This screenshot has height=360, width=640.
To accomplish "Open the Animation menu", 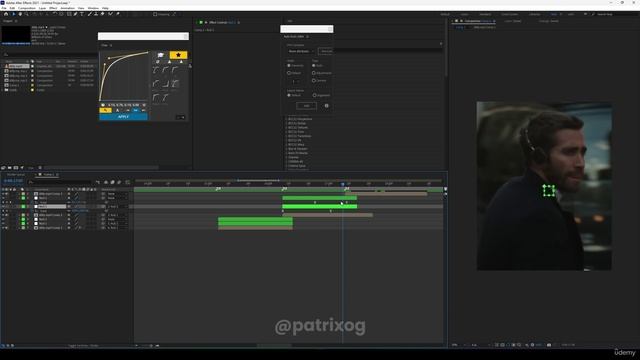I will tap(67, 8).
